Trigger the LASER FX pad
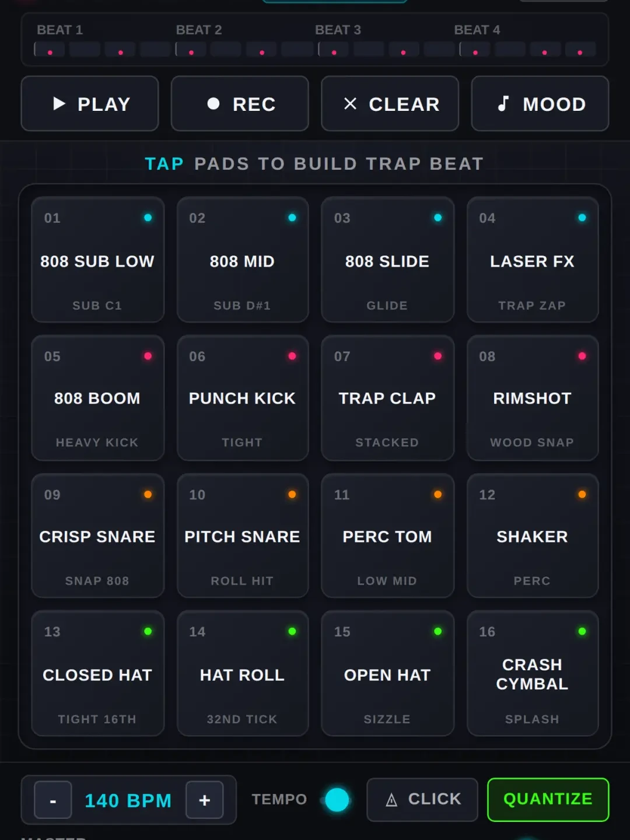The image size is (630, 840). (x=533, y=260)
